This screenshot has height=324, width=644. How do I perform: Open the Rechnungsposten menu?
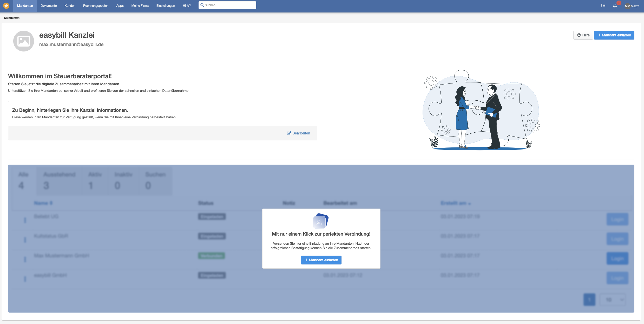click(x=96, y=6)
